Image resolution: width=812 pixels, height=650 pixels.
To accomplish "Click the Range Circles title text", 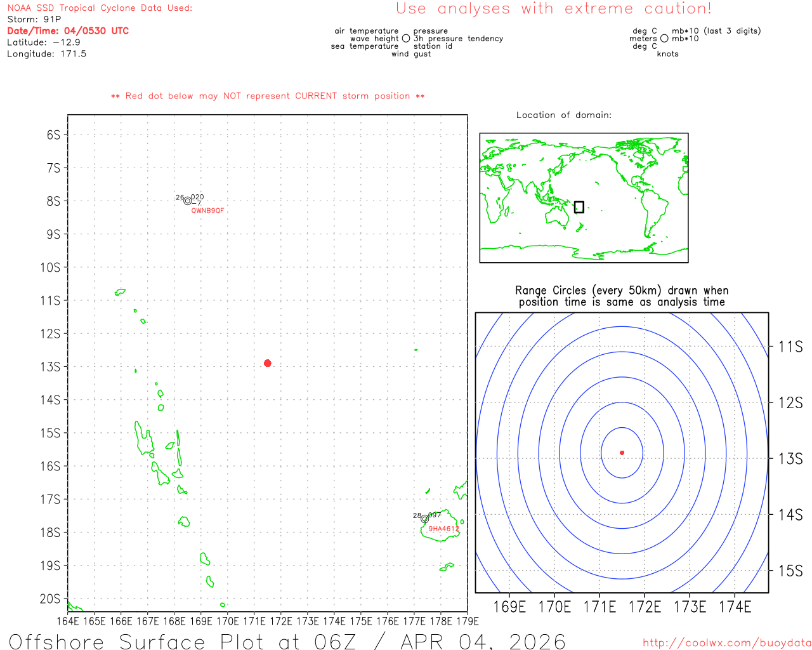I will 622,296.
